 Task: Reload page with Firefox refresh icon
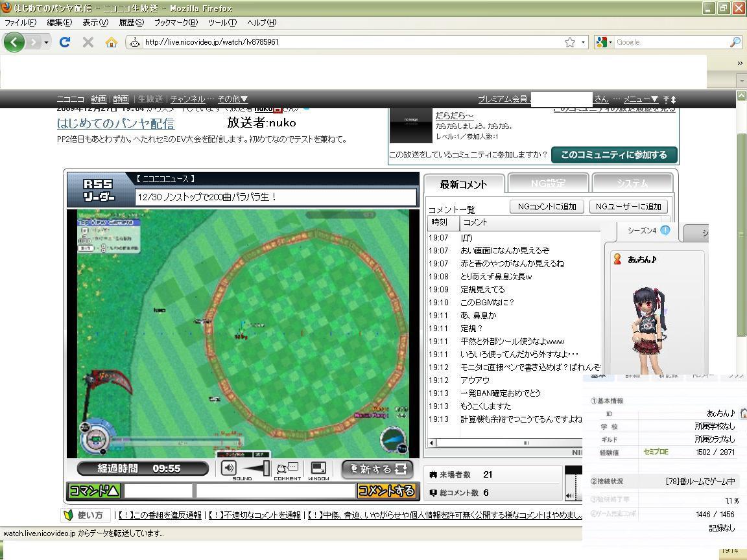pyautogui.click(x=64, y=42)
